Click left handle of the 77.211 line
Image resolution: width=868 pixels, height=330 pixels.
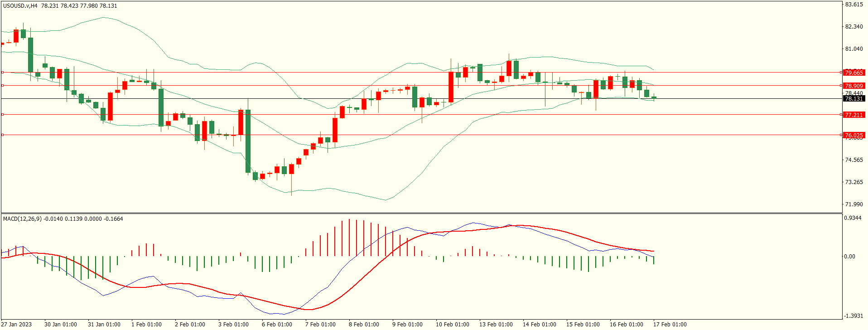click(3, 115)
